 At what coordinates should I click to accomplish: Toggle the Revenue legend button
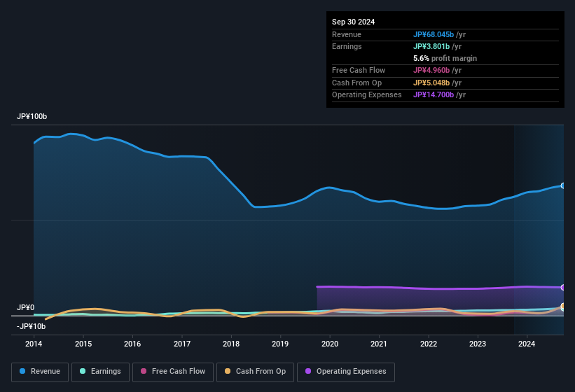40,372
